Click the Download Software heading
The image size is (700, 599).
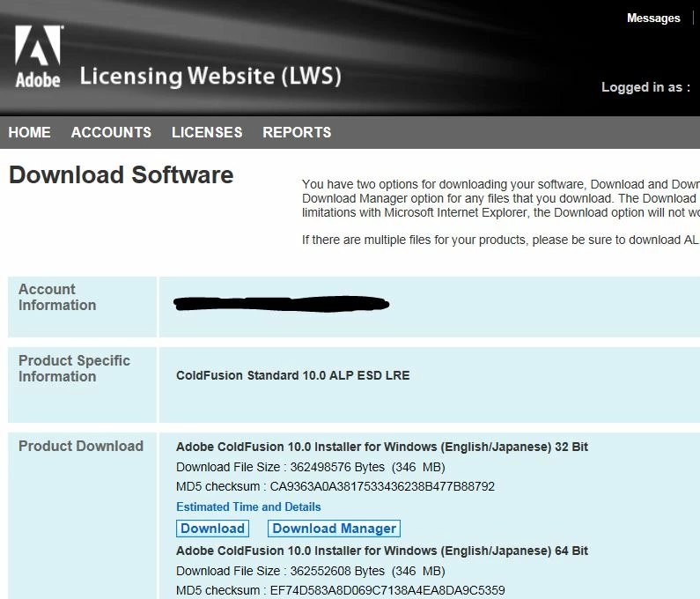(x=121, y=174)
